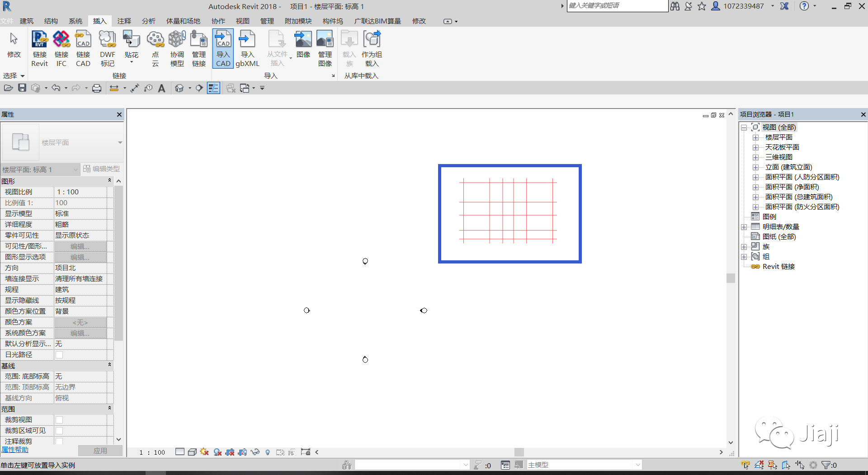
Task: Open the 管理 ribbon tab
Action: 267,21
